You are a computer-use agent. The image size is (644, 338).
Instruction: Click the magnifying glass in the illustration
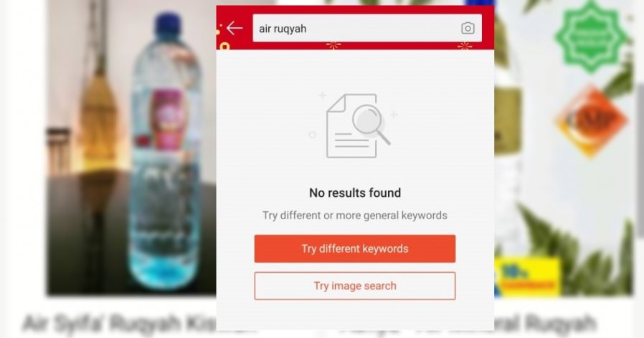click(371, 124)
